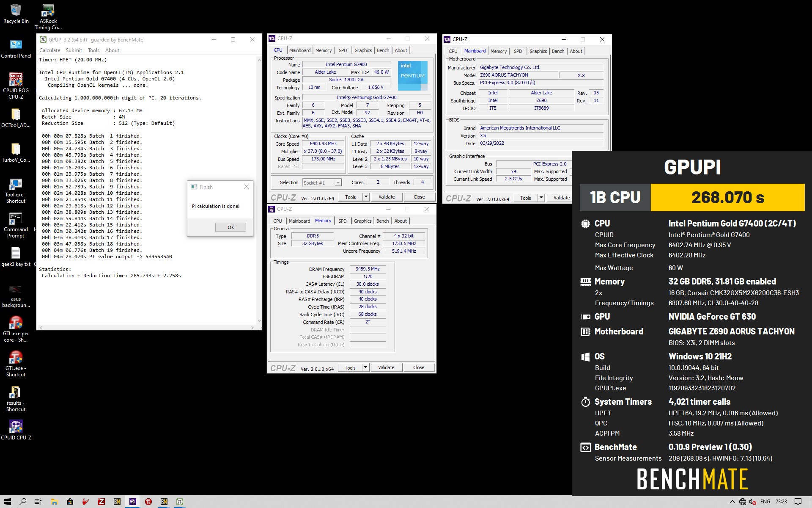Open the Submit menu in GPUPI
The image size is (812, 508).
click(74, 50)
